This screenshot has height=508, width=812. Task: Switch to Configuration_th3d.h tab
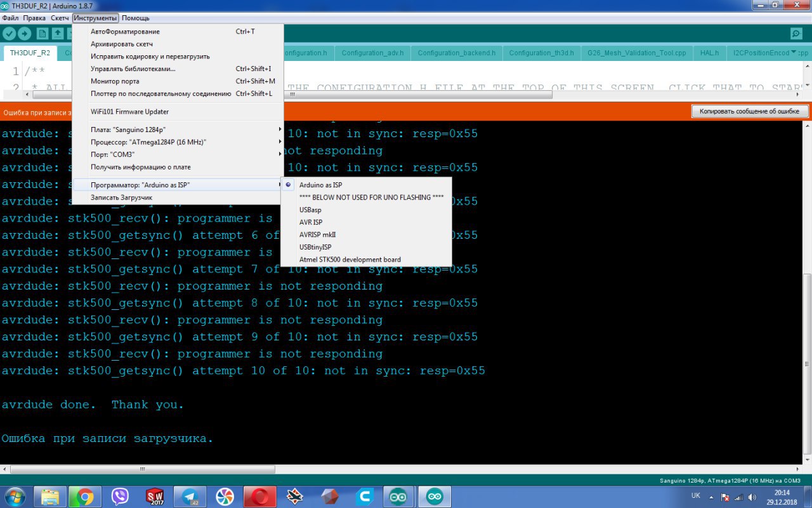tap(541, 53)
